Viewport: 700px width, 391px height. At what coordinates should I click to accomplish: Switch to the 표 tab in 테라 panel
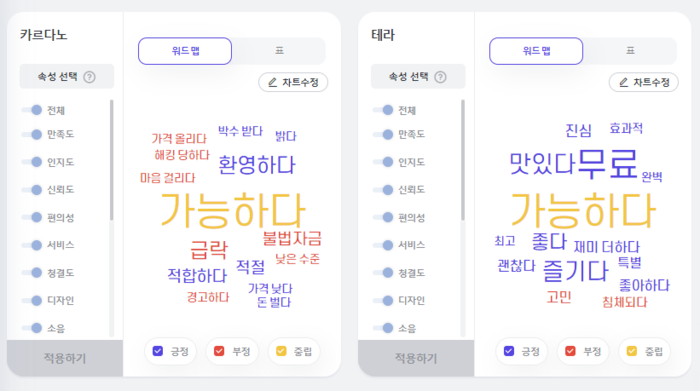point(630,51)
